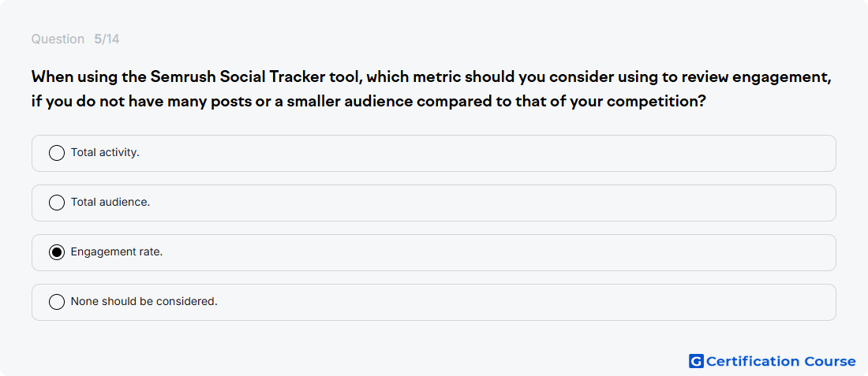Pick the Total activity answer card

433,153
